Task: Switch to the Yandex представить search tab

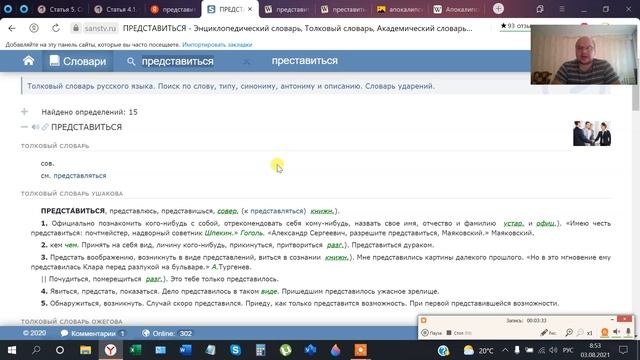Action: click(x=173, y=9)
